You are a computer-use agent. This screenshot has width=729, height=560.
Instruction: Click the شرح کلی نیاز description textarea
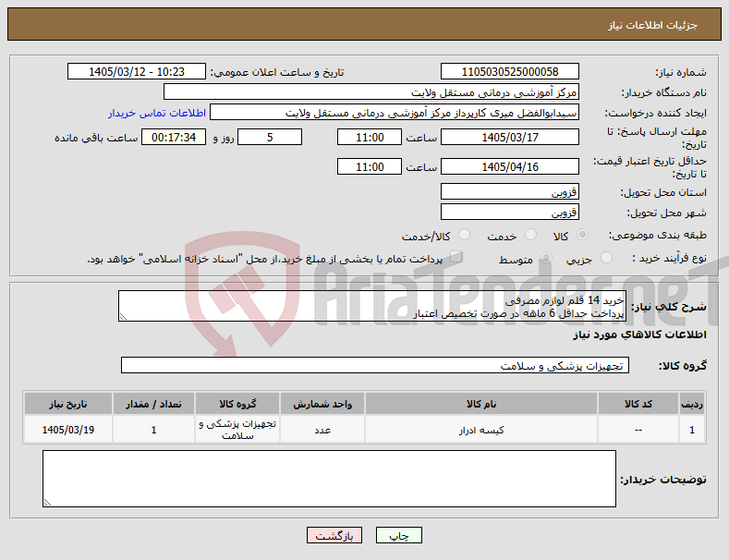click(x=372, y=306)
